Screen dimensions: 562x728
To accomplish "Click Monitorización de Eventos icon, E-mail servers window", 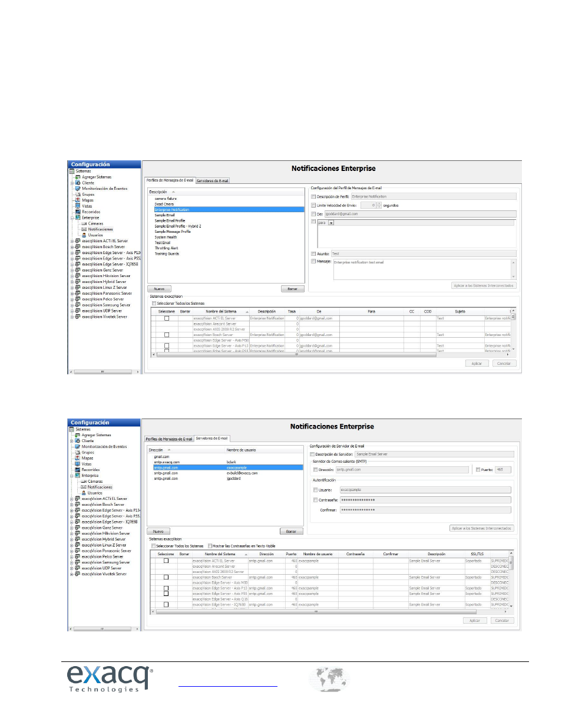I will pos(77,447).
